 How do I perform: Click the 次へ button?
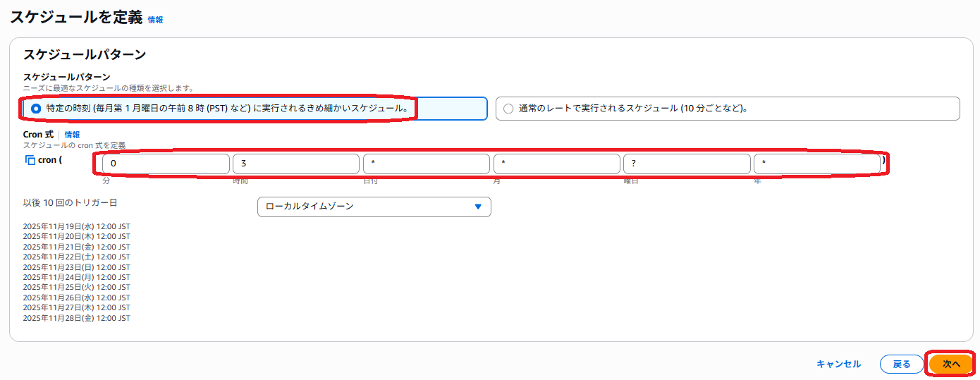click(x=951, y=364)
